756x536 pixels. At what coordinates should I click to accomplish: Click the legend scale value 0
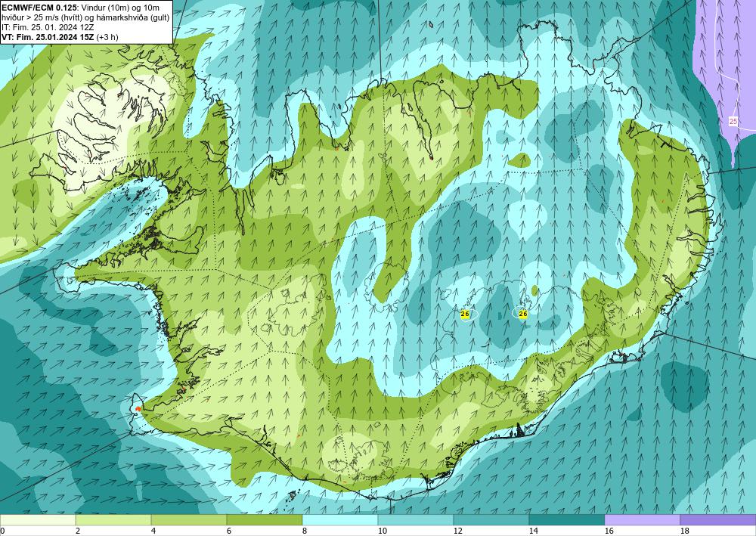click(x=2, y=531)
